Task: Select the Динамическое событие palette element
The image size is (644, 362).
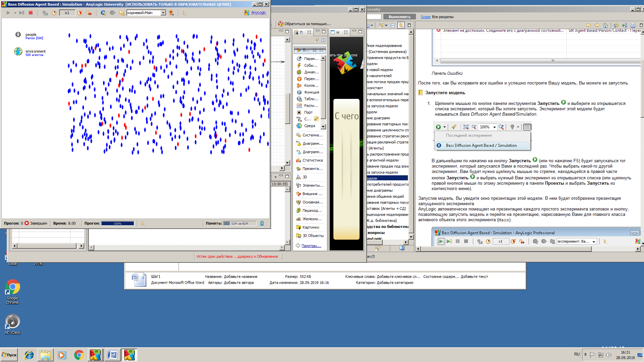Action: point(308,72)
